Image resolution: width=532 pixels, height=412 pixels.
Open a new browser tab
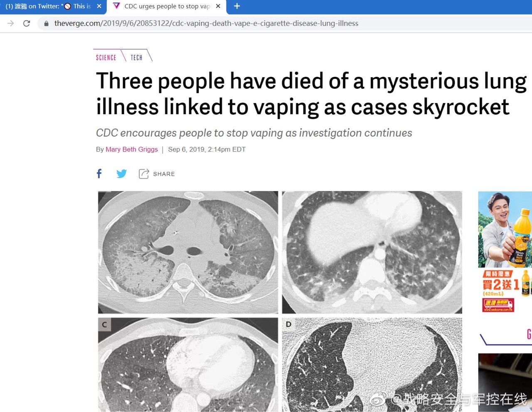237,6
